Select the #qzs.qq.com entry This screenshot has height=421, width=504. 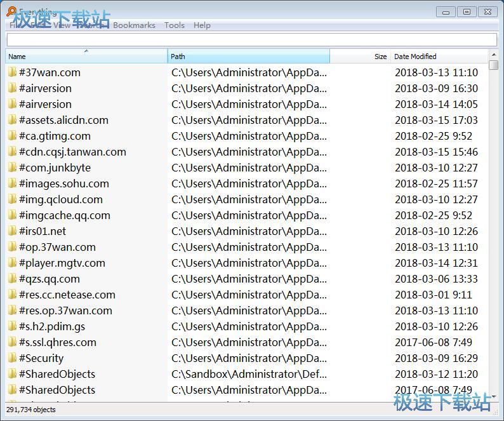coord(49,279)
